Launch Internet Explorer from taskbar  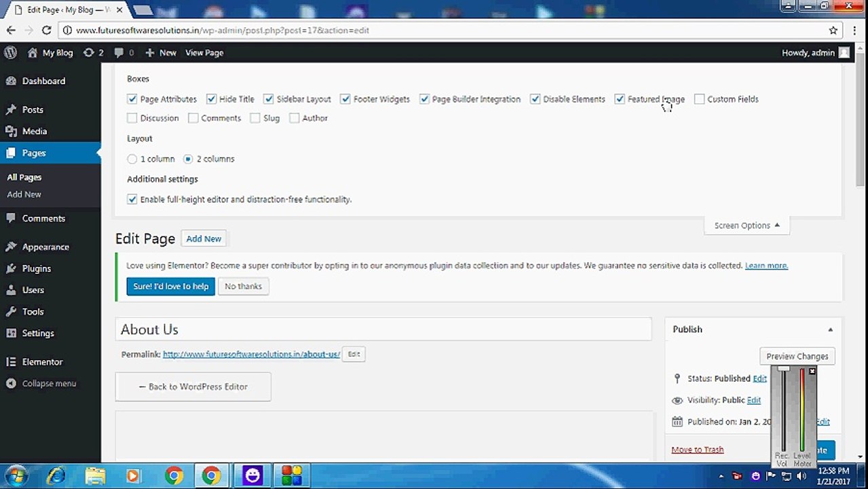point(57,475)
